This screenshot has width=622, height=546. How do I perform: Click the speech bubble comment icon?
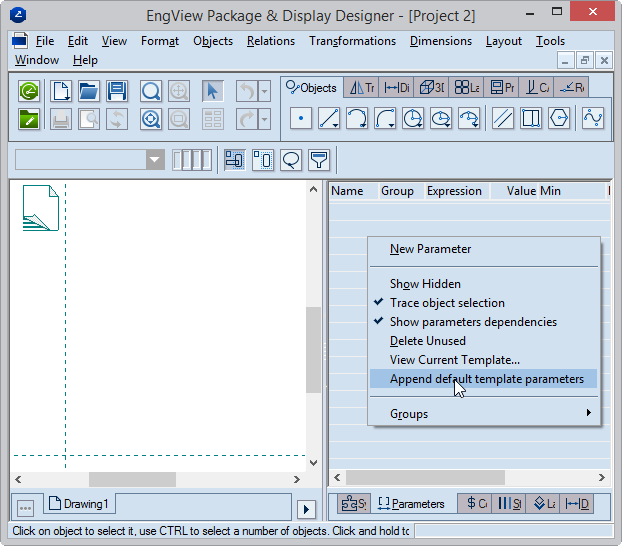point(291,160)
